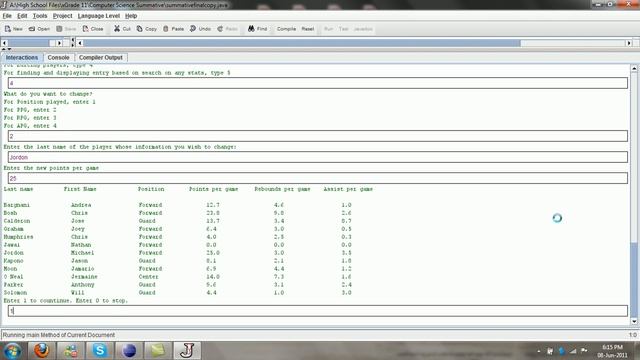Open the Edit menu
This screenshot has width=640, height=360.
[x=22, y=16]
